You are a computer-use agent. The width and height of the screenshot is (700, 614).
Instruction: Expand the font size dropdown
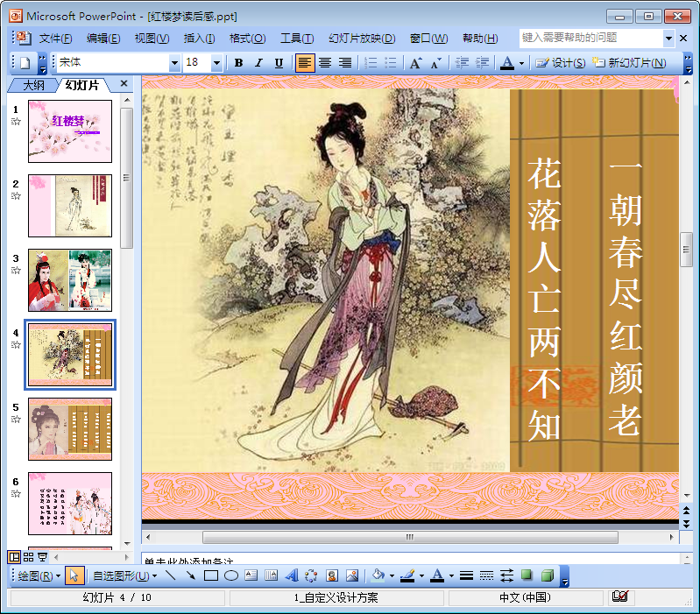point(216,63)
